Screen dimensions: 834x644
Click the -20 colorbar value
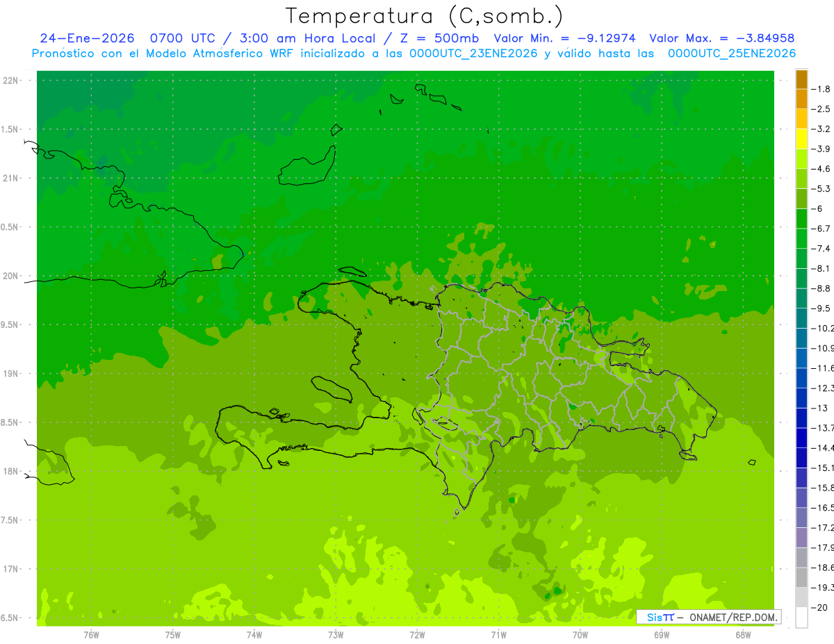821,608
